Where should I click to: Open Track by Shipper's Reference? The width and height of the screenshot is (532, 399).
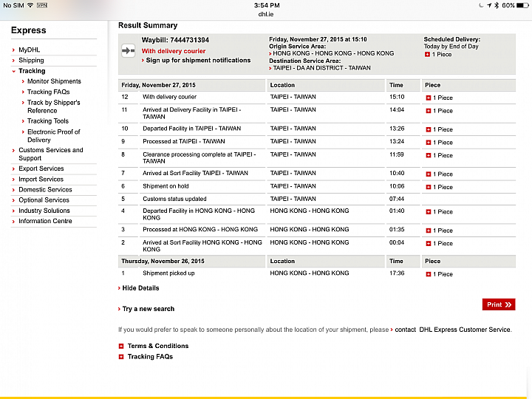click(x=54, y=106)
